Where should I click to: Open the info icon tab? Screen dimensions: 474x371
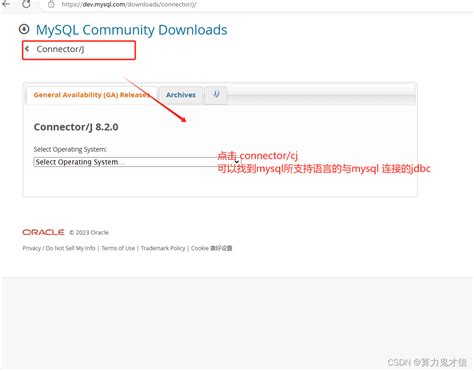click(216, 95)
